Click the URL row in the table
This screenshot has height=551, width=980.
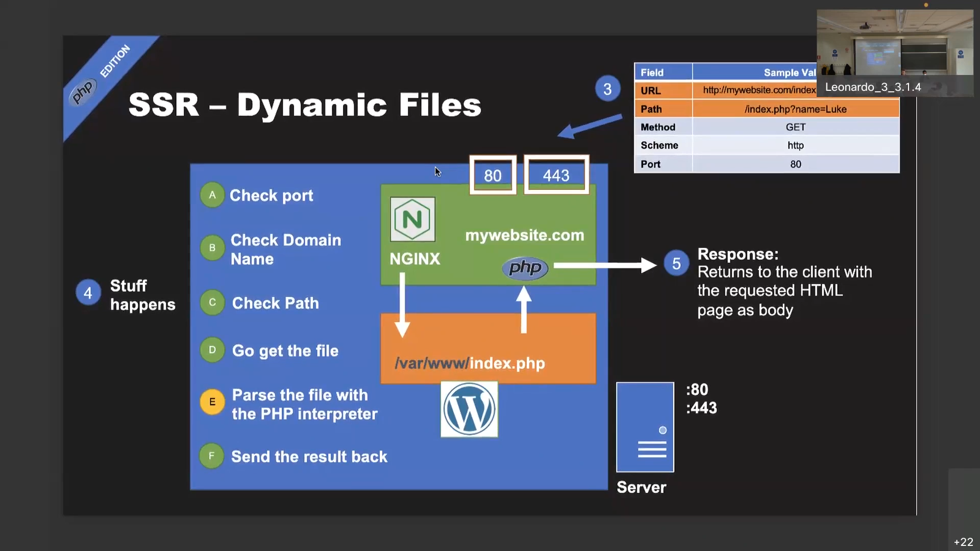click(725, 90)
